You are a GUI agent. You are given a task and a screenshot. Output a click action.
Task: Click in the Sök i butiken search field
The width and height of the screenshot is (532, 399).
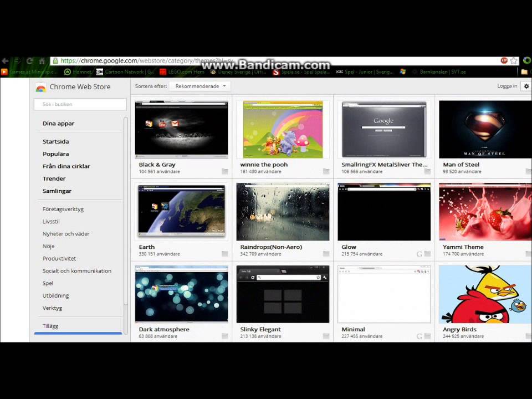point(80,104)
